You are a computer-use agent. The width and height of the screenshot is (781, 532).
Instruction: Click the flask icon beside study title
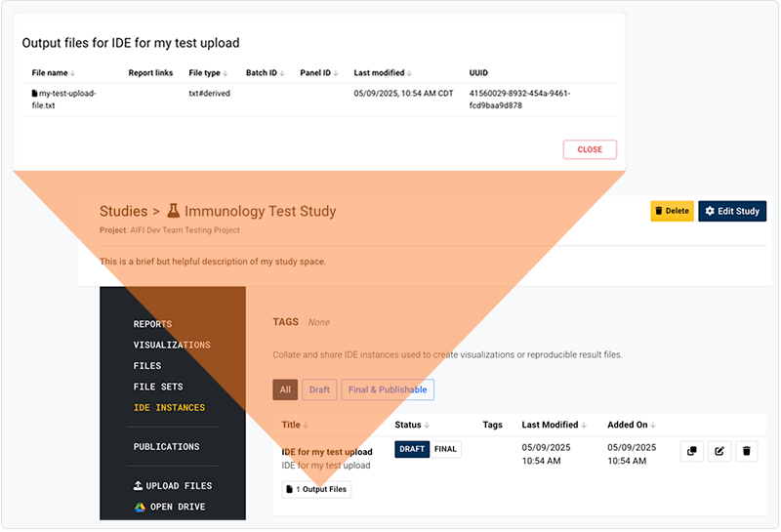click(174, 211)
